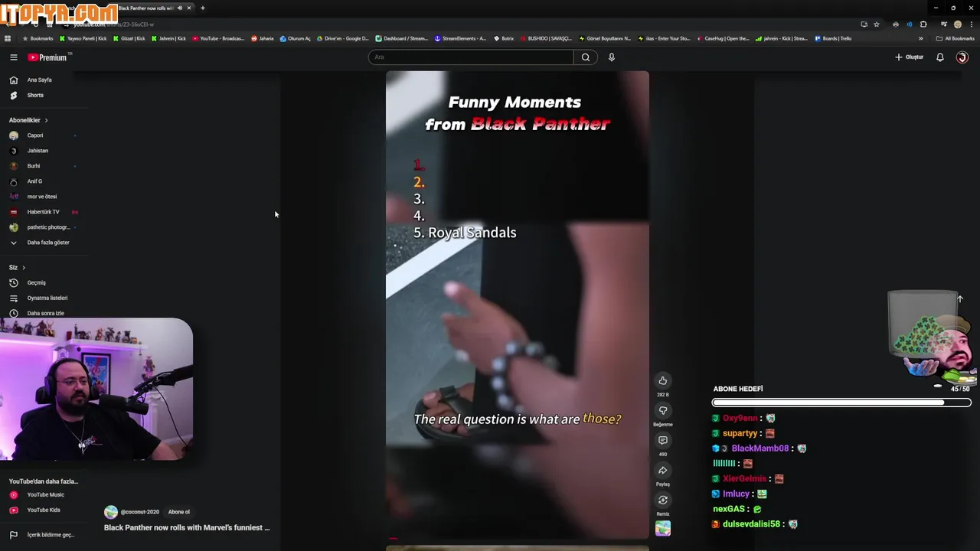Image resolution: width=980 pixels, height=551 pixels.
Task: Open @coconut-2020 channel link
Action: [x=139, y=512]
